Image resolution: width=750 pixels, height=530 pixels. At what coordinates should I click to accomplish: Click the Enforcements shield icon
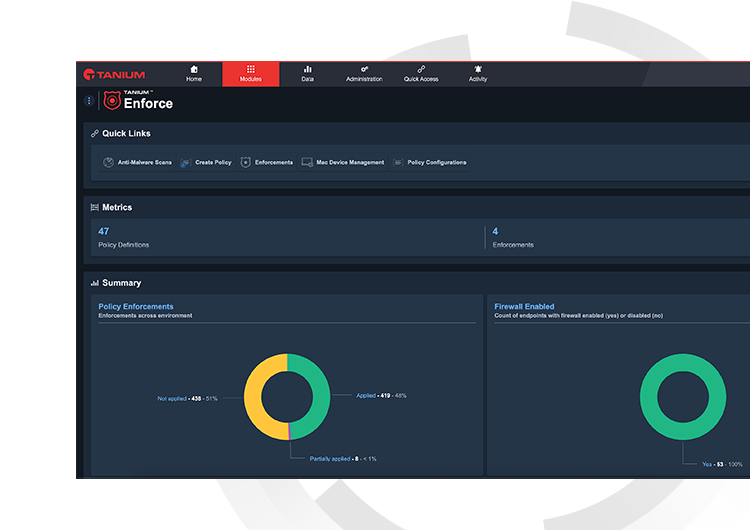pyautogui.click(x=245, y=163)
